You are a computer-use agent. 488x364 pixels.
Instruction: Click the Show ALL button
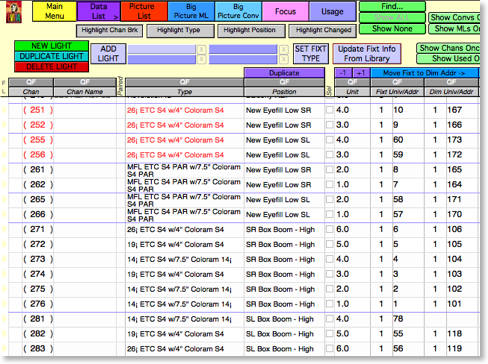392,18
